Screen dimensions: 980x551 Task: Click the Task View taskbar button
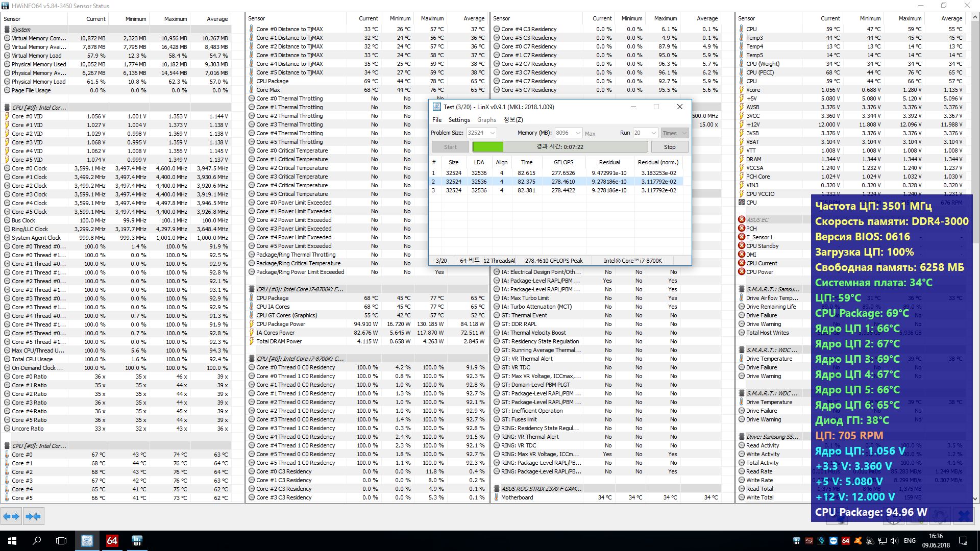click(61, 540)
